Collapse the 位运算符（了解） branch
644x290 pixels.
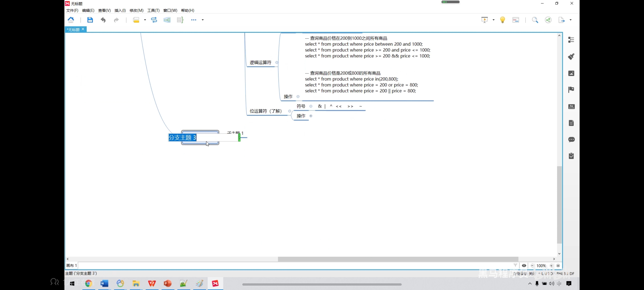coord(290,111)
